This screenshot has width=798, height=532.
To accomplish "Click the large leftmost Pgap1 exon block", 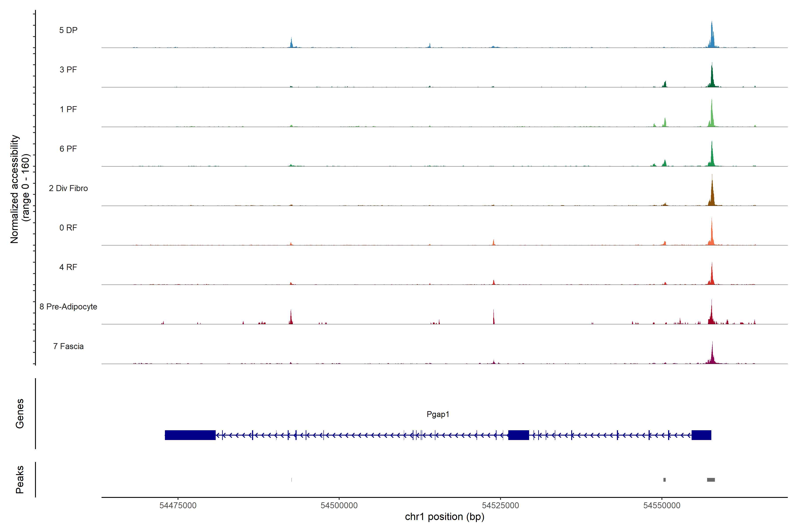I will 190,435.
